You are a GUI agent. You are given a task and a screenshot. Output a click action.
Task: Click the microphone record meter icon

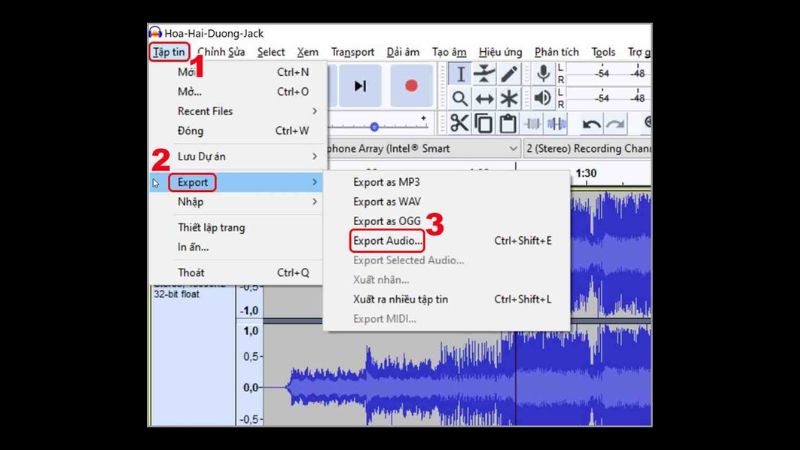pos(543,74)
